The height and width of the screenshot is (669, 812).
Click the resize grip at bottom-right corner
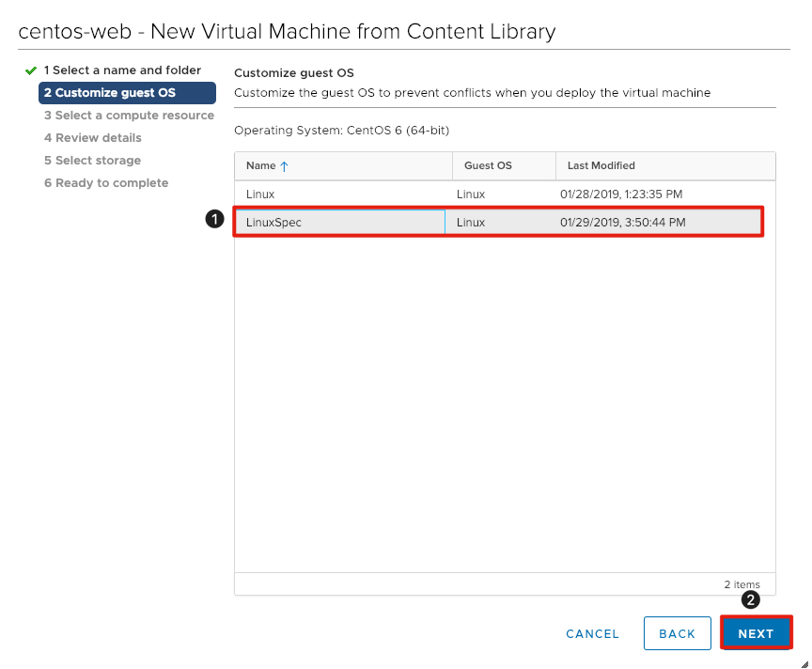pyautogui.click(x=804, y=662)
